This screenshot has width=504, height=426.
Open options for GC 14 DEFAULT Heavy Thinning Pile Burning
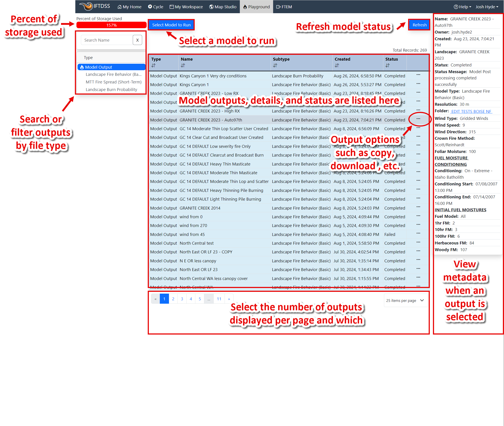(418, 189)
